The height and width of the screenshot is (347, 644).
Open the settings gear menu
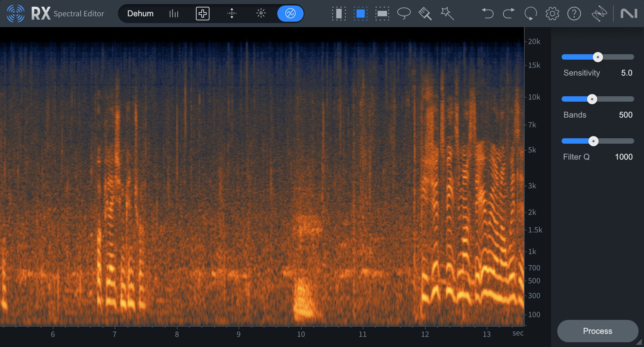(552, 14)
